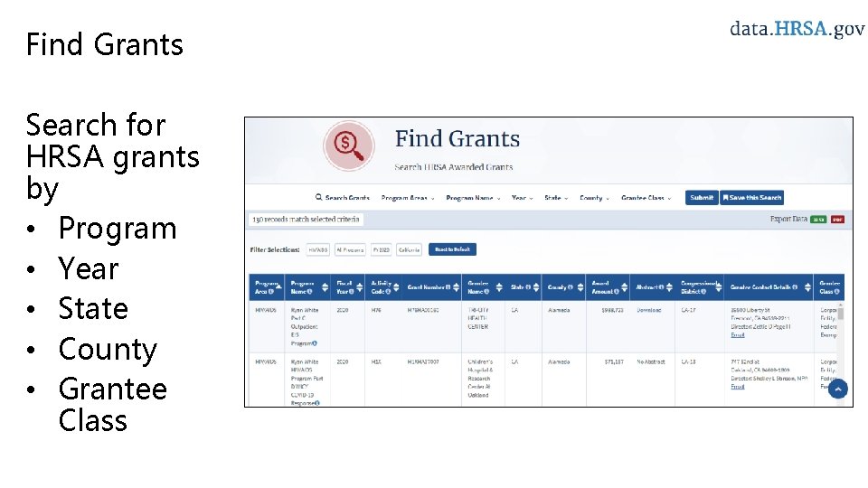This screenshot has width=868, height=488.
Task: Click the '130 records match selected criteria' text
Action: pyautogui.click(x=306, y=220)
